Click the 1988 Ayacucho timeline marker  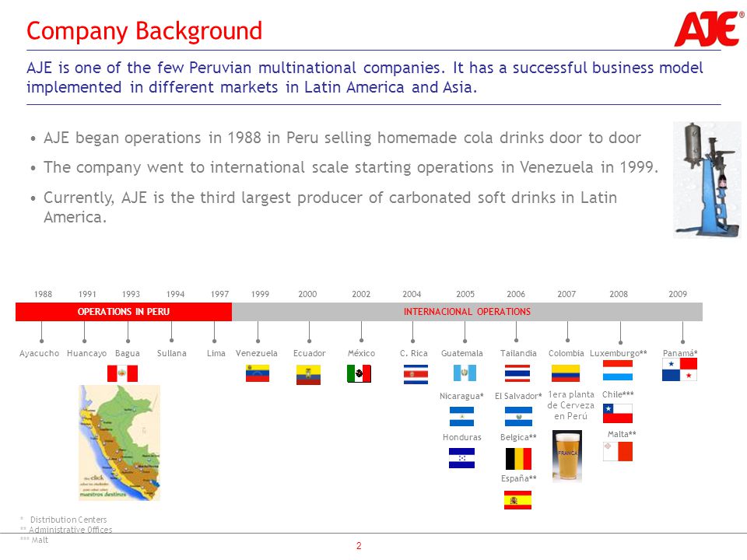41,341
